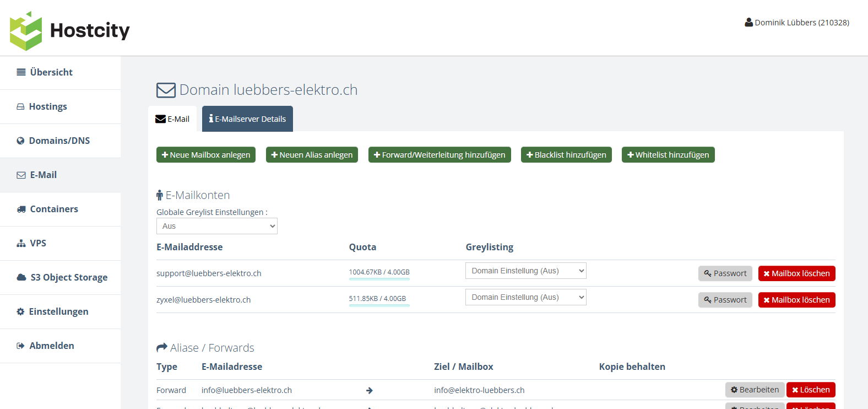Open Globale Greylist Einstellungen dropdown

point(217,226)
